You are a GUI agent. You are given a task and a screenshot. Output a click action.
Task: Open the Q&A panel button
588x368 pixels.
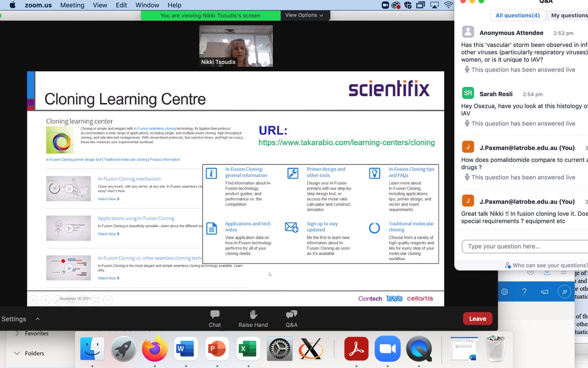(x=291, y=318)
